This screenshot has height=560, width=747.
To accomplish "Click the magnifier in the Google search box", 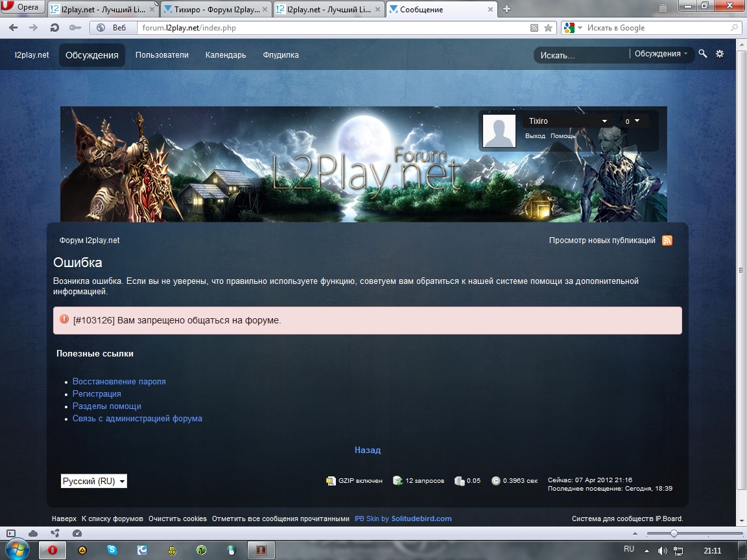I will [x=735, y=28].
